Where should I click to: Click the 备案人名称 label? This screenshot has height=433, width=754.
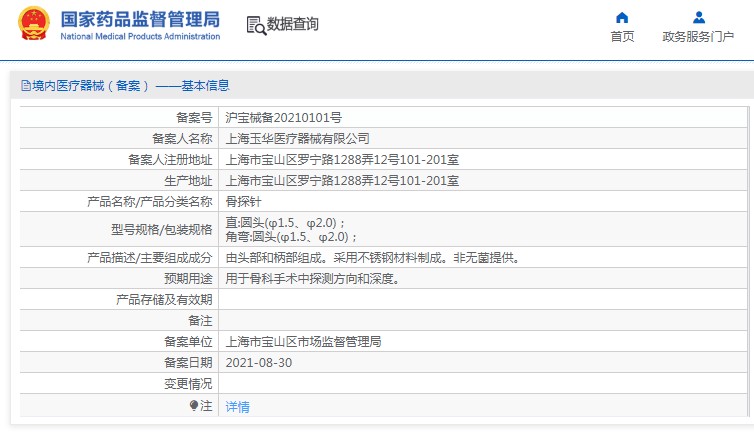(182, 139)
